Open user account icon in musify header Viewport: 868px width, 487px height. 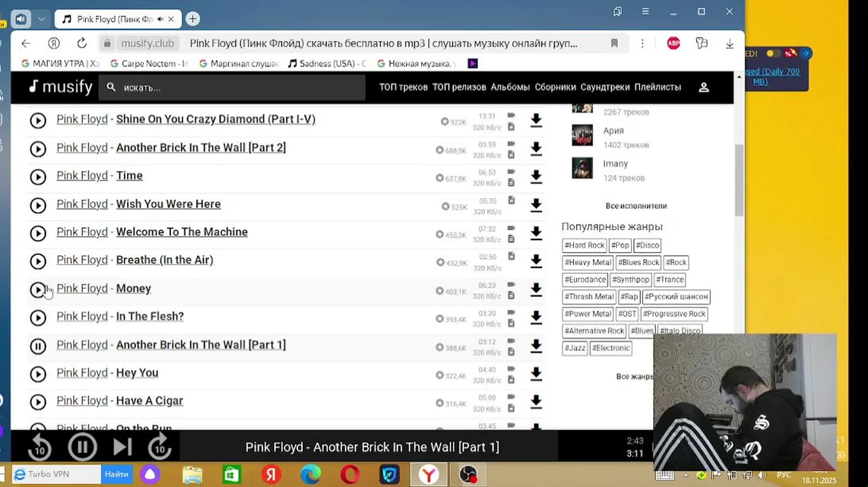[704, 87]
